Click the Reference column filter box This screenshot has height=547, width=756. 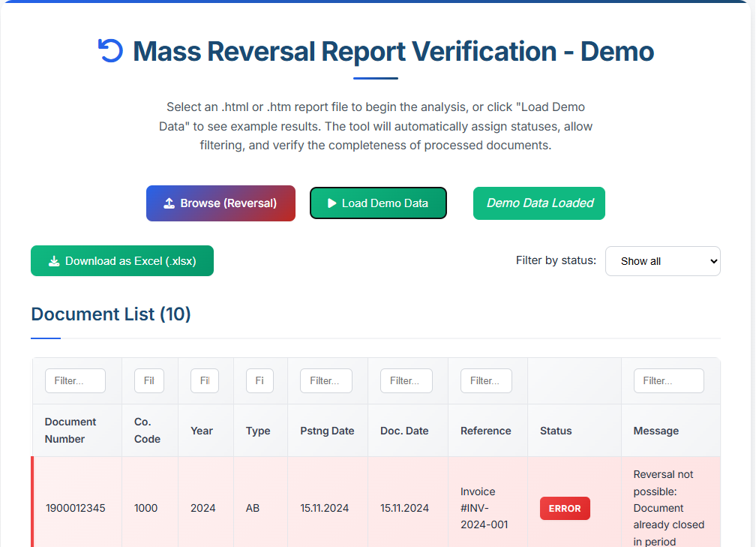tap(486, 380)
